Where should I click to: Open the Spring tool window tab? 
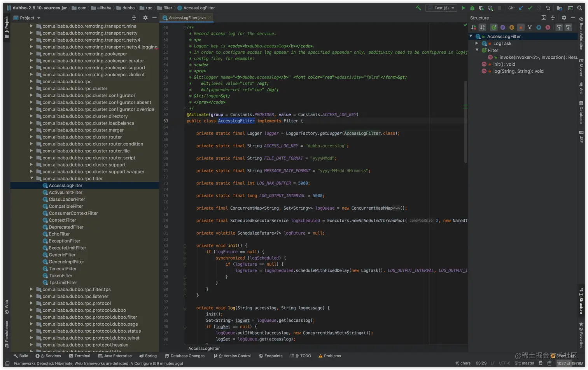tap(148, 356)
